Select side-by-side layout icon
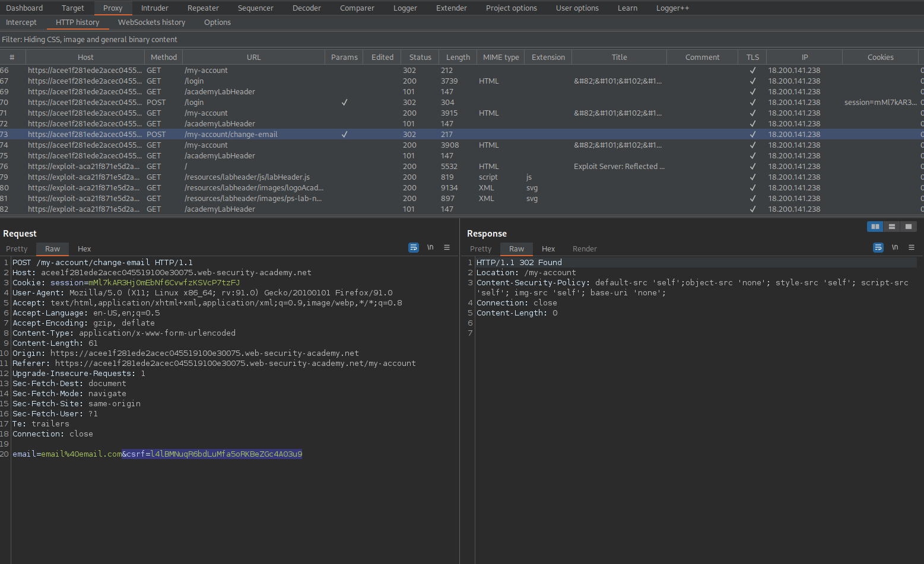The image size is (924, 564). point(875,227)
